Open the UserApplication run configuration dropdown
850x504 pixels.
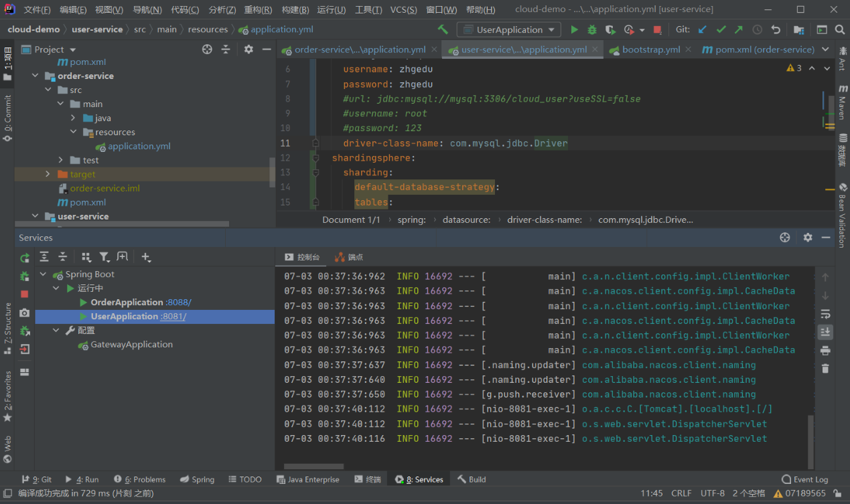click(509, 29)
